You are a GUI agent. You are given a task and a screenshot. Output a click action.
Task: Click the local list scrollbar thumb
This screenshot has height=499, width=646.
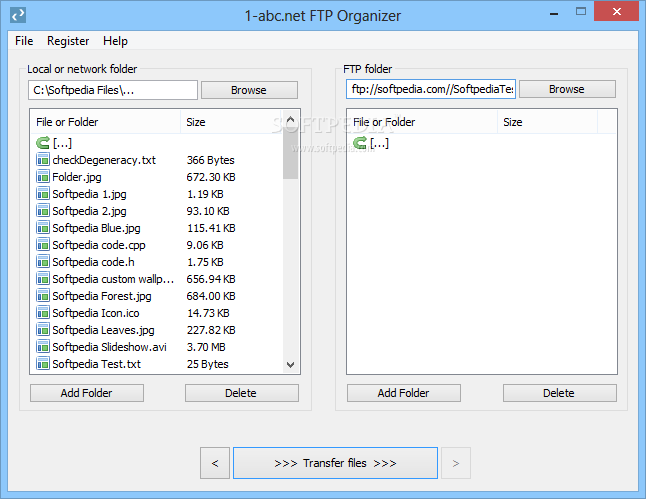290,153
